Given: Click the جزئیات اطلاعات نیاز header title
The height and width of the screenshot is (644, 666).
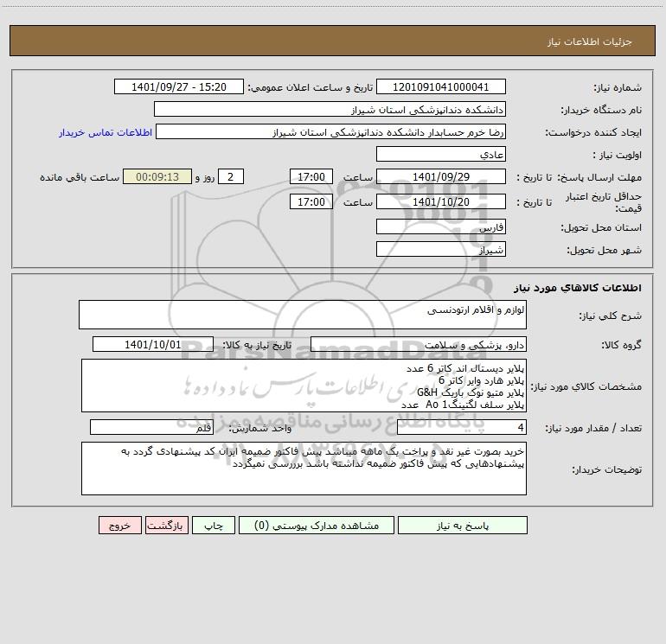Looking at the screenshot, I should click(590, 41).
